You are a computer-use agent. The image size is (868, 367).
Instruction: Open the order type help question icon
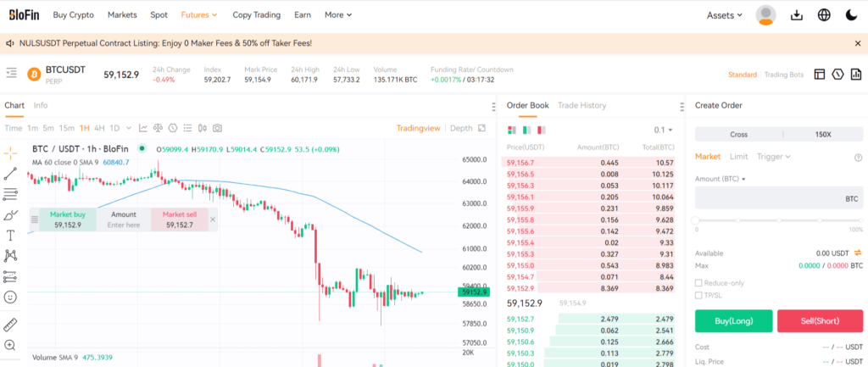(859, 157)
